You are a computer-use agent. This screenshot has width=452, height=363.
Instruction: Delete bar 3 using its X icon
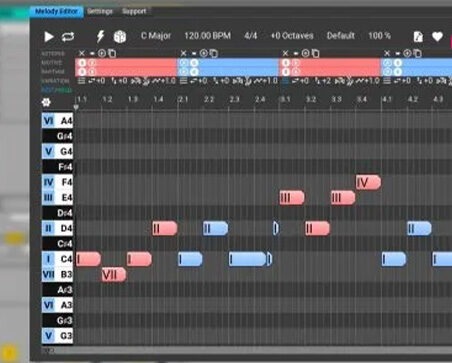tap(285, 53)
